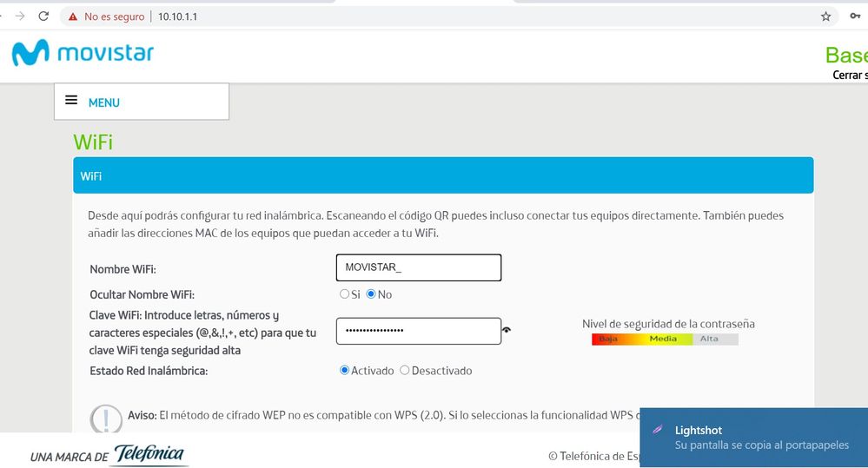
Task: Show the WiFi password with the eye icon
Action: coord(507,331)
